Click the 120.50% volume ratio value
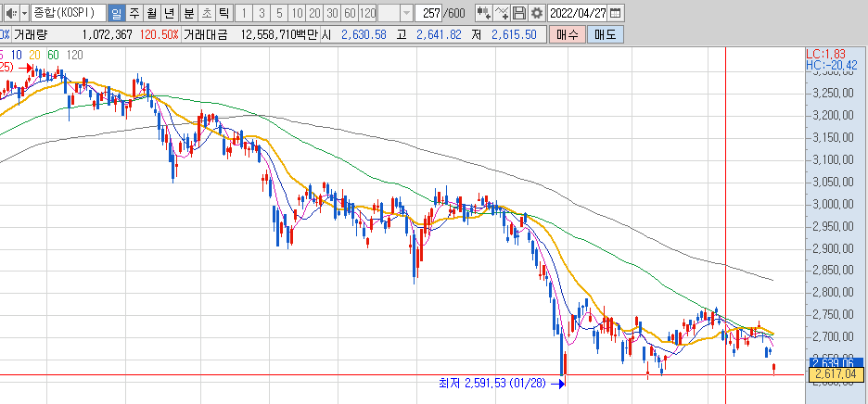868x404 pixels. pos(159,34)
